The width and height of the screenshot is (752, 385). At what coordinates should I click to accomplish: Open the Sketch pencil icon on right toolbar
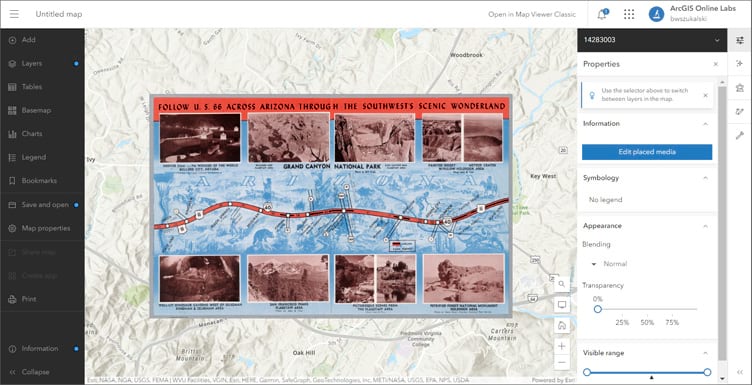tap(740, 112)
